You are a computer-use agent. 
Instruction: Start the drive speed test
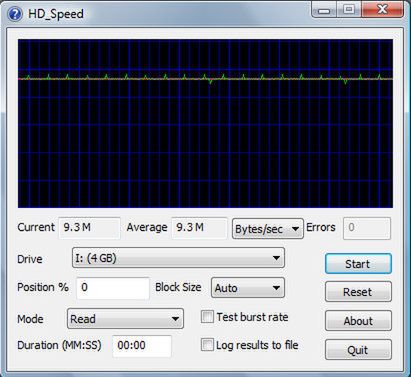[x=358, y=264]
